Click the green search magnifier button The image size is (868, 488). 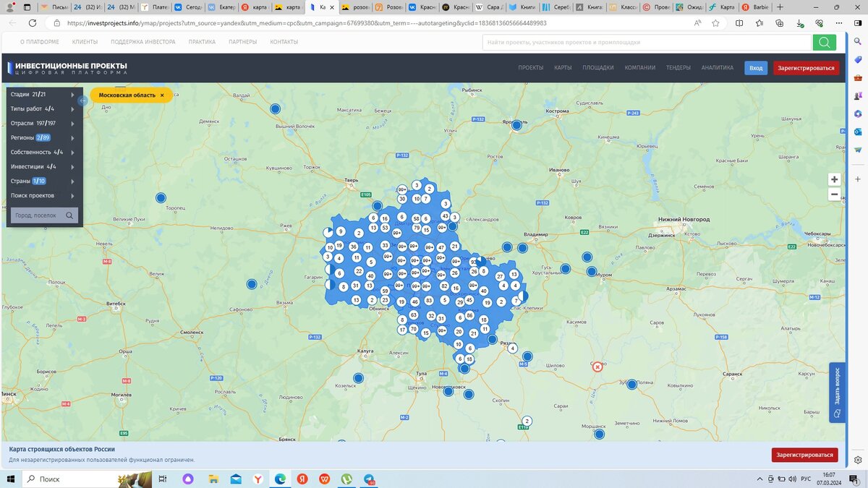coord(824,43)
